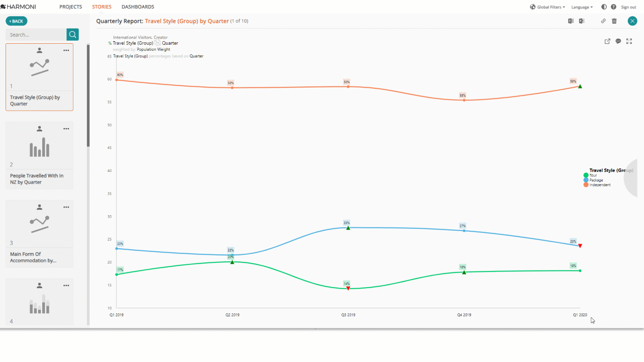Delete story with the trash icon
The width and height of the screenshot is (644, 362).
(x=614, y=21)
